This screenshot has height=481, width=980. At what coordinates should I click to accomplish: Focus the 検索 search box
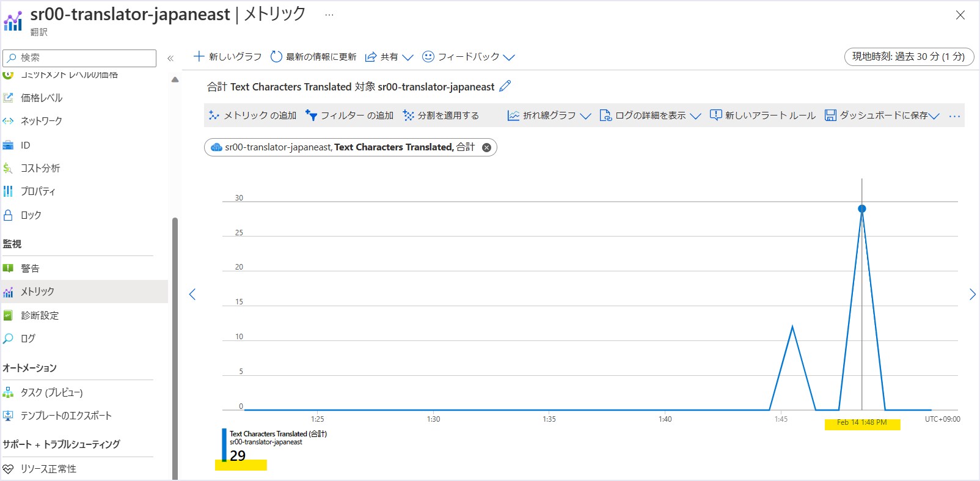point(79,57)
